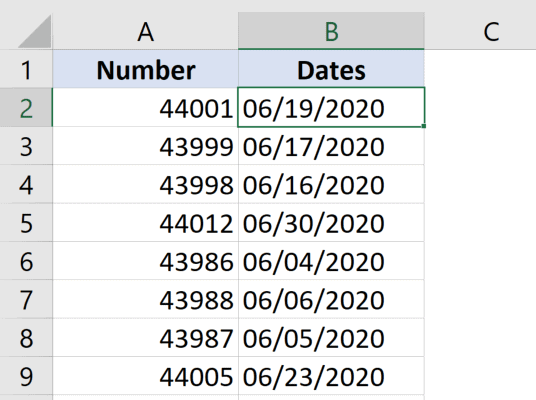Click the Number header cell
536x400 pixels.
(x=145, y=69)
